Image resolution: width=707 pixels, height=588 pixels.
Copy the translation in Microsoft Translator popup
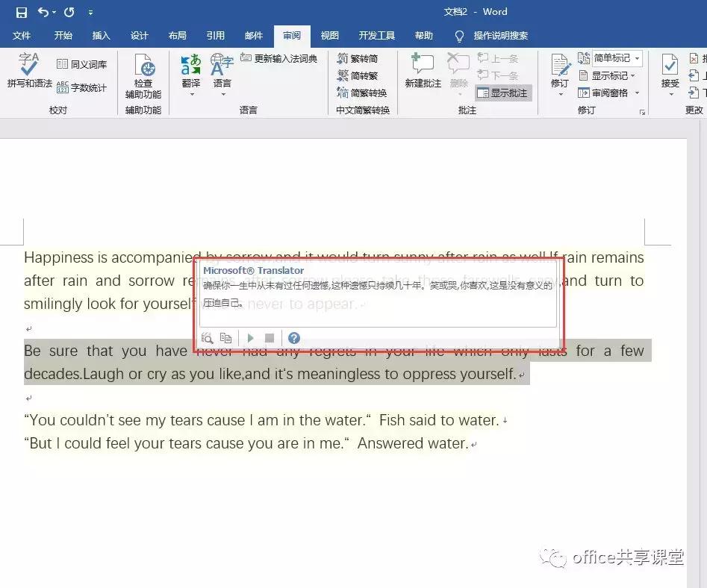click(x=226, y=338)
